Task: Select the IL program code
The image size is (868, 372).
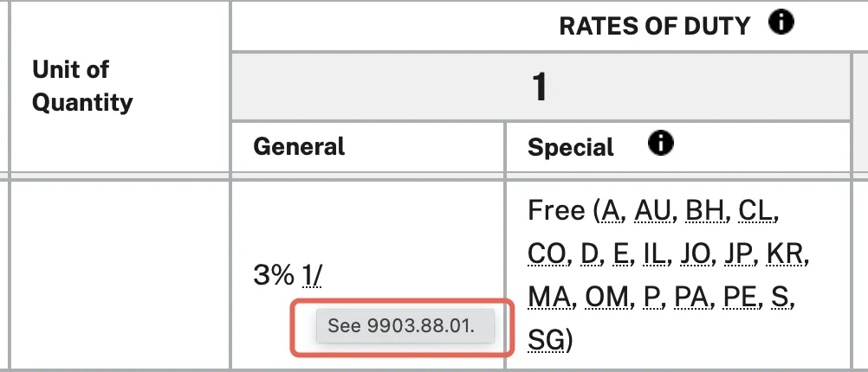Action: 657,253
